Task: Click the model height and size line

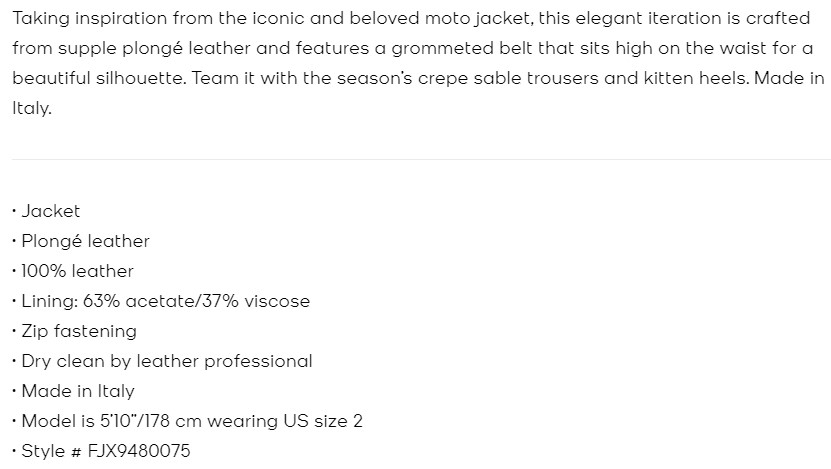Action: pyautogui.click(x=191, y=421)
